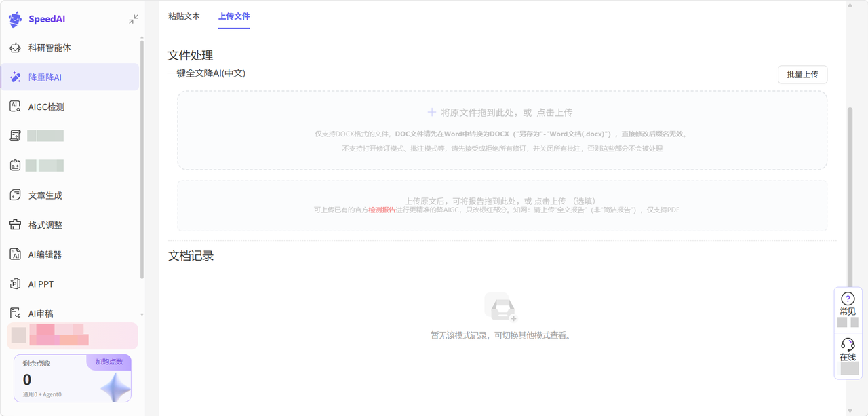Open AI编辑器 sidebar entry
Image resolution: width=868 pixels, height=416 pixels.
coord(71,254)
